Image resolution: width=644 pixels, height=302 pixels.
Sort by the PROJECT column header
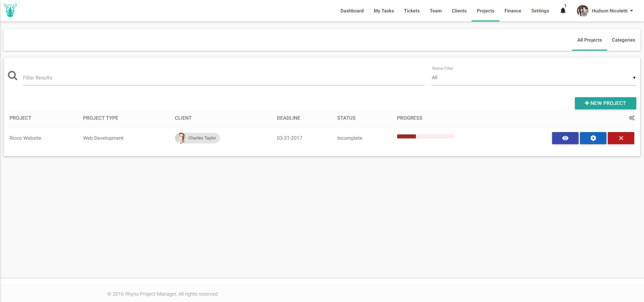(20, 118)
